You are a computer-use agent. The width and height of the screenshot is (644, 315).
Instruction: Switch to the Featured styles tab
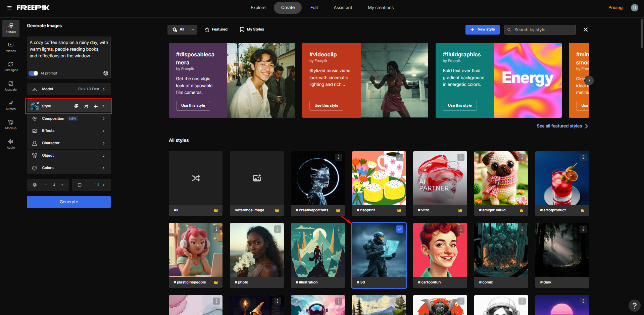coord(216,29)
